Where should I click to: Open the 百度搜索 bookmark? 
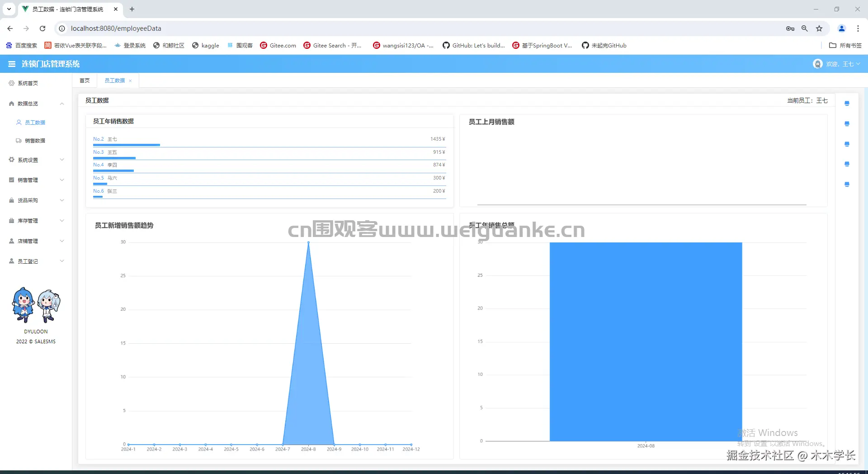[22, 45]
